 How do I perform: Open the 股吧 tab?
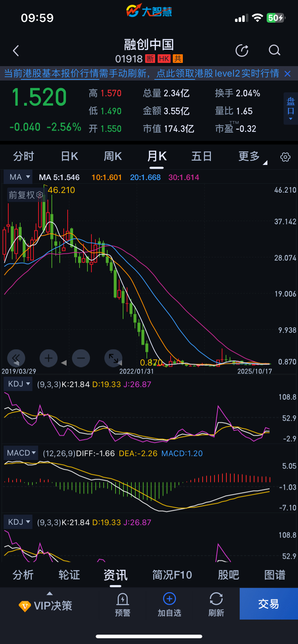[x=229, y=575]
